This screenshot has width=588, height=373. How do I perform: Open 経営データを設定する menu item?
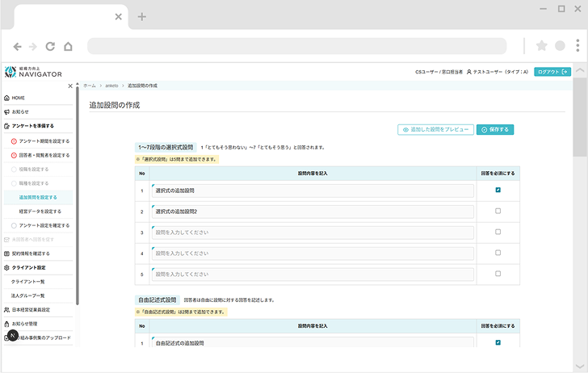pyautogui.click(x=40, y=212)
